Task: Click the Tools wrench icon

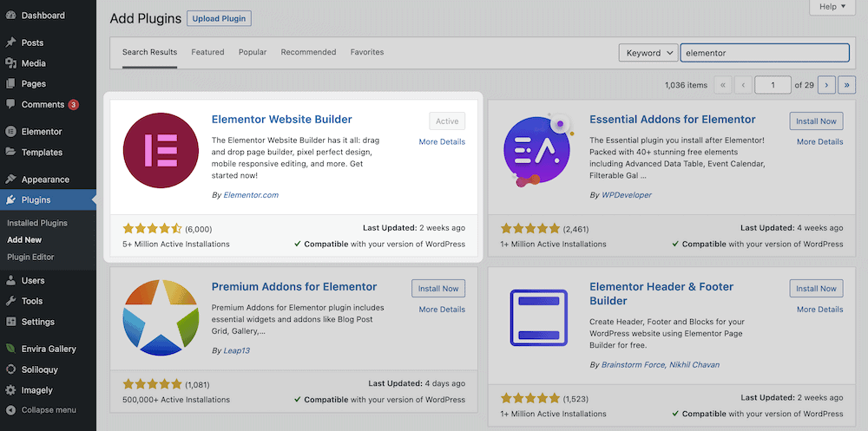Action: click(x=10, y=301)
